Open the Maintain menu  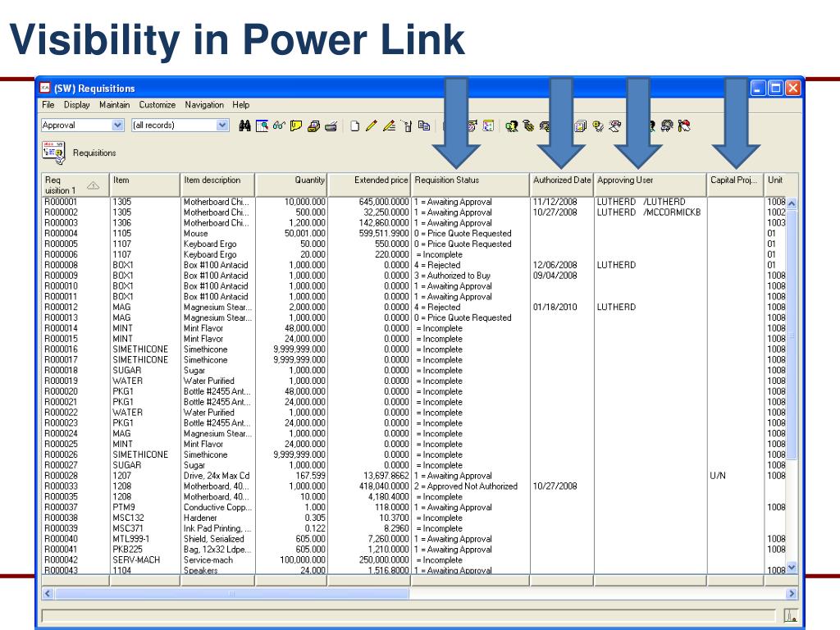114,105
